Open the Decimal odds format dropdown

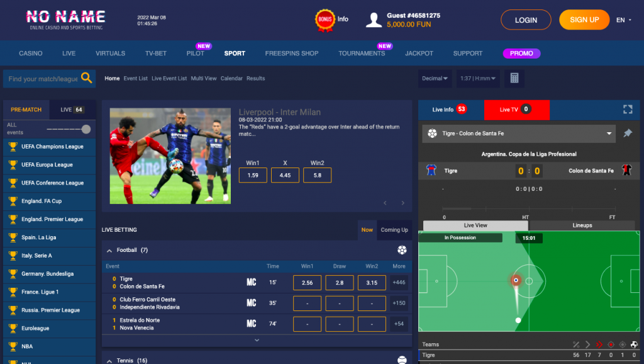[x=435, y=78]
